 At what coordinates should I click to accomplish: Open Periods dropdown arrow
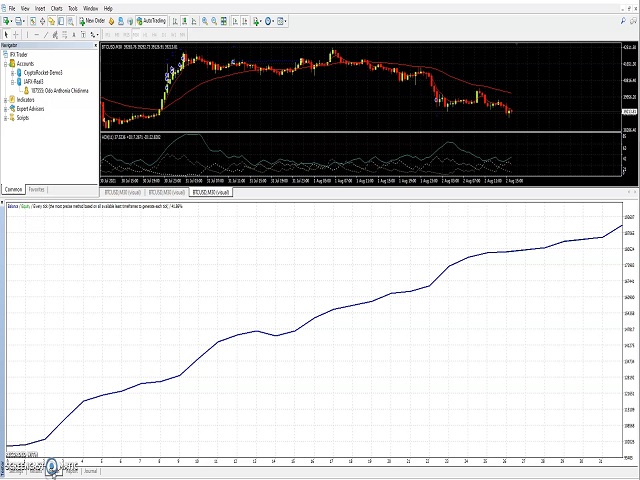[x=273, y=21]
